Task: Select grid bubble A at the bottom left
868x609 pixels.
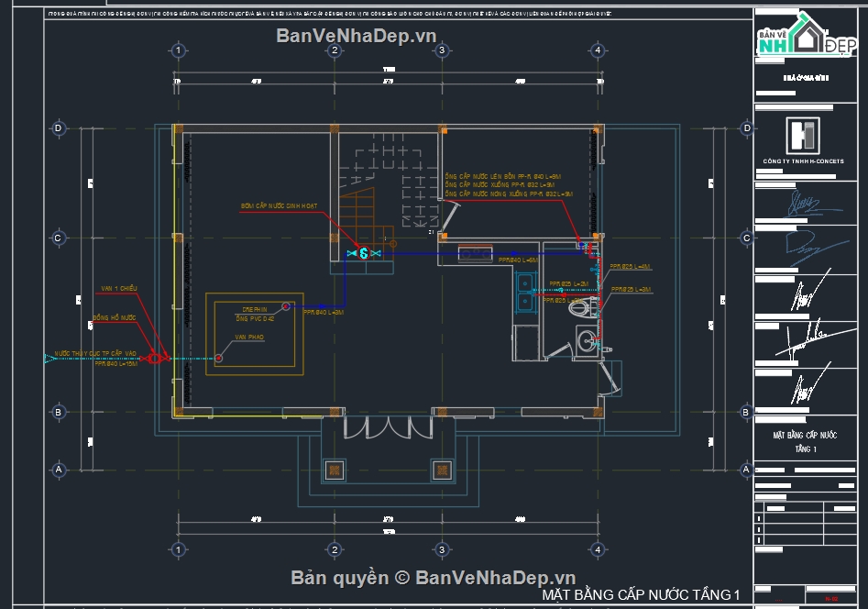Action: 60,468
